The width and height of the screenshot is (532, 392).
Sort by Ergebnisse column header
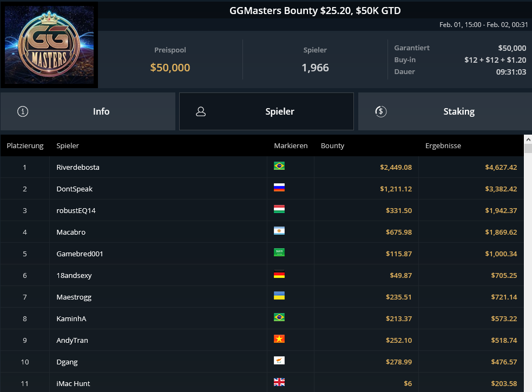tap(443, 145)
